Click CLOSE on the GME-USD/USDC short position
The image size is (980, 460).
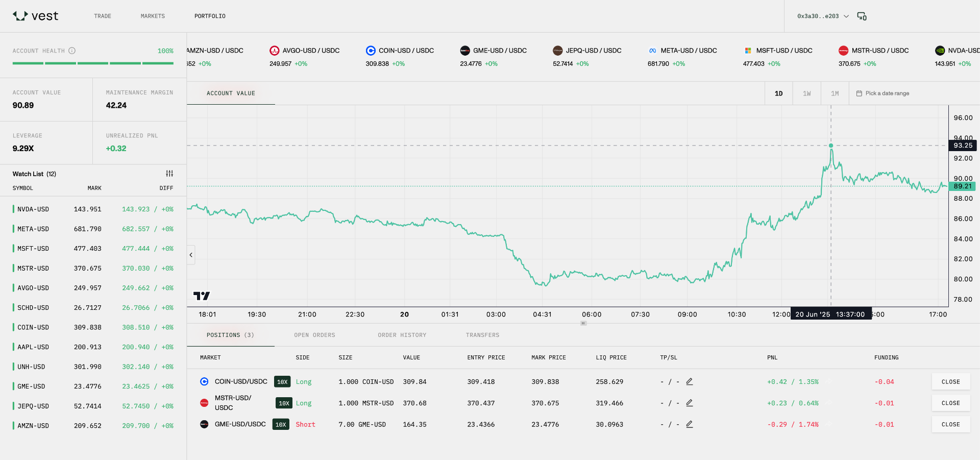pyautogui.click(x=950, y=424)
